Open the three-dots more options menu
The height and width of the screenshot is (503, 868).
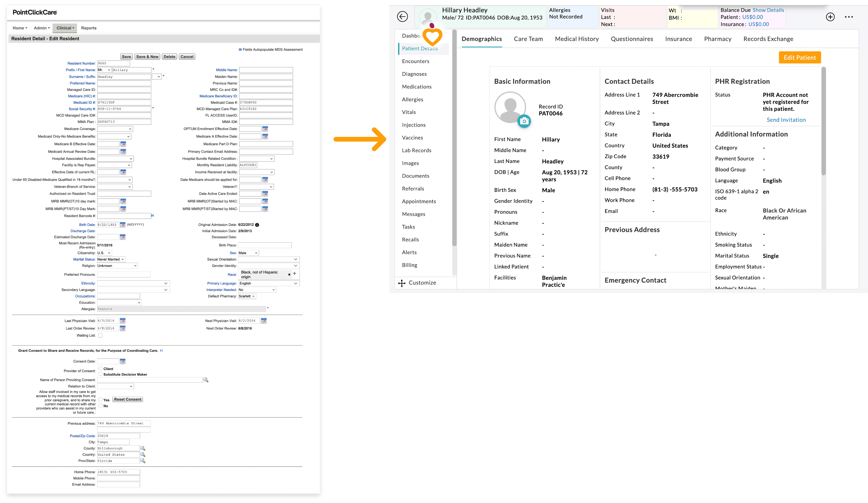point(849,17)
